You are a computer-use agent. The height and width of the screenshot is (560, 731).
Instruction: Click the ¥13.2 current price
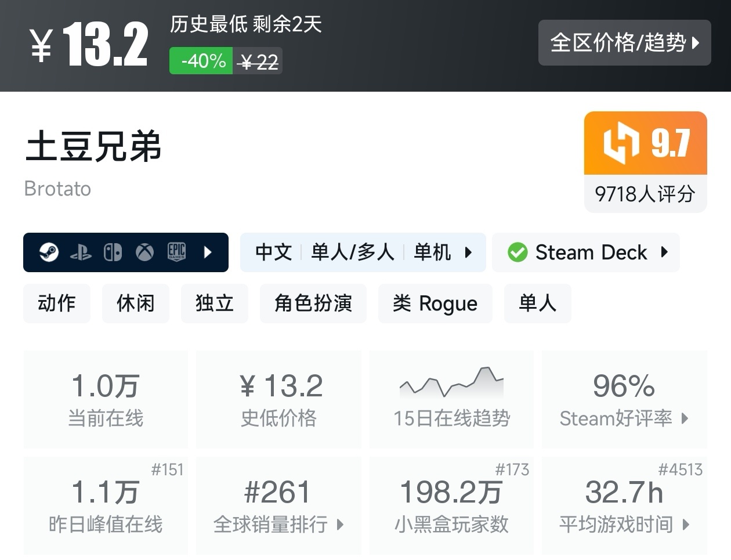(89, 44)
